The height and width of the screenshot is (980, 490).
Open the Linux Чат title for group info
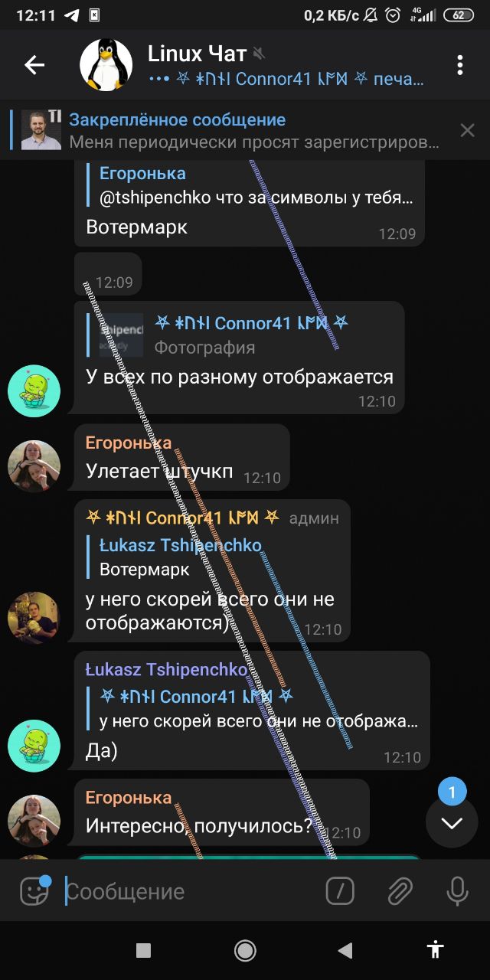pos(198,53)
